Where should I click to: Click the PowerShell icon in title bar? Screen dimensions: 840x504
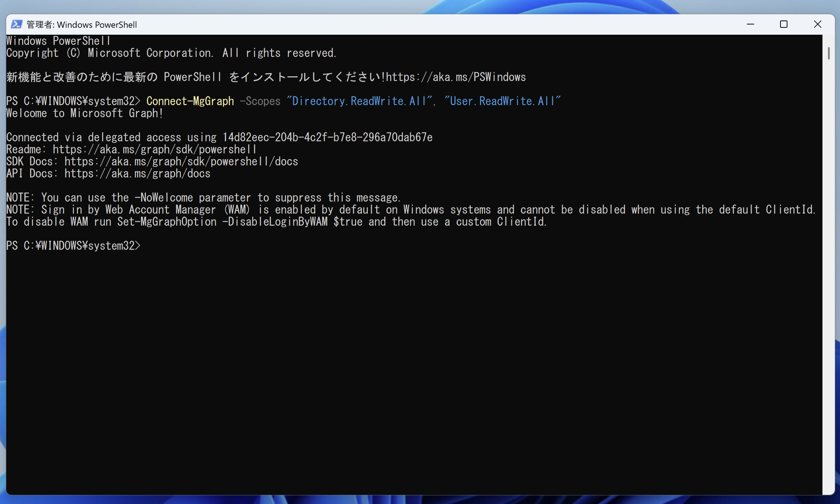click(16, 24)
